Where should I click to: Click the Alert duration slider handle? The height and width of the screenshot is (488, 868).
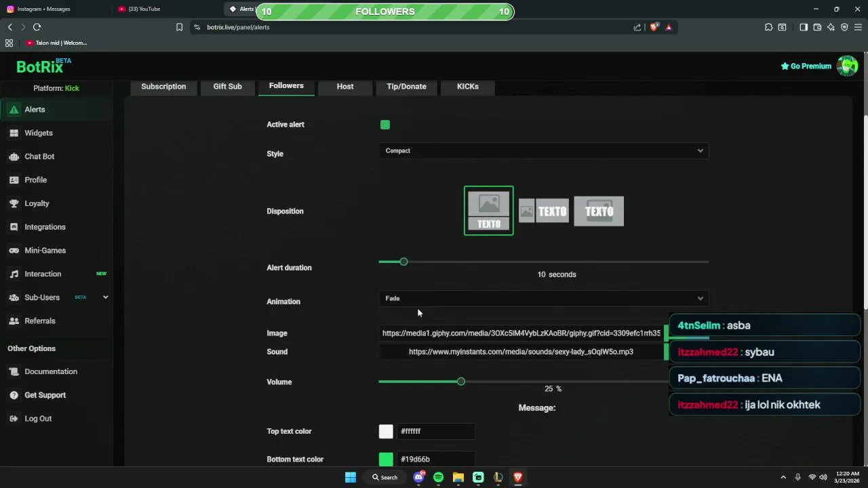tap(403, 262)
